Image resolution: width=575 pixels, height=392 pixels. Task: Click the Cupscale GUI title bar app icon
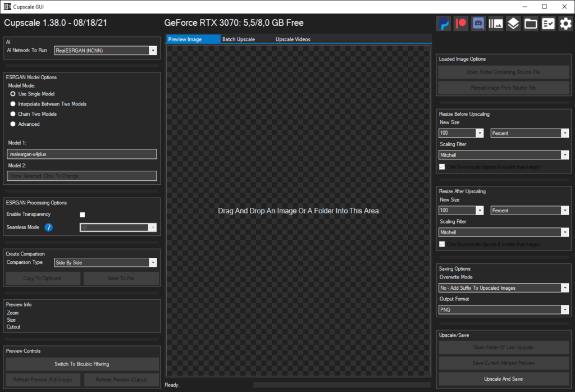(7, 7)
